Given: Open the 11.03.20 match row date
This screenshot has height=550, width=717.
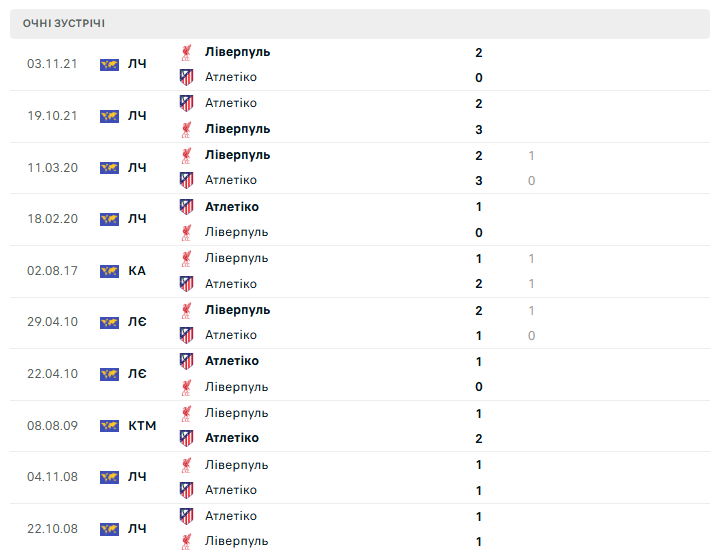Looking at the screenshot, I should [53, 168].
